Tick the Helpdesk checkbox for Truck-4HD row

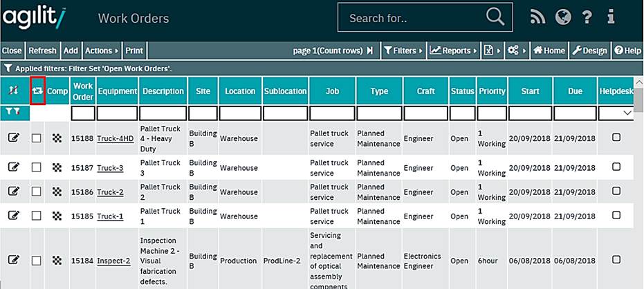(616, 138)
